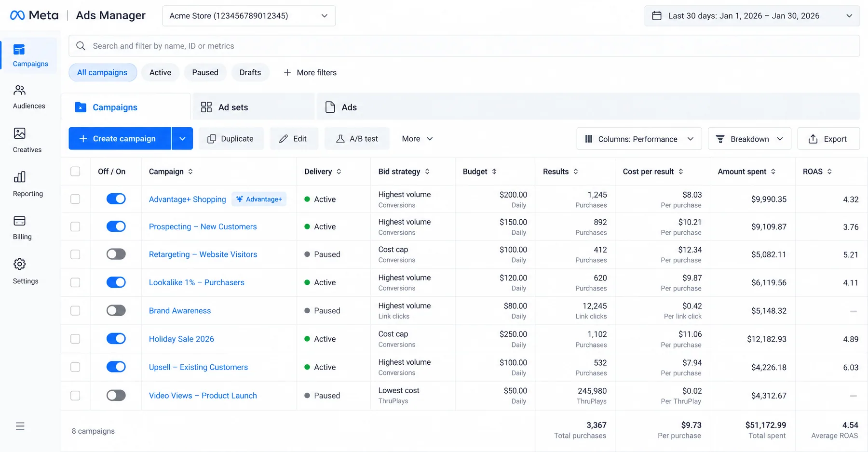Open the Advantage+ Shopping campaign link
Image resolution: width=868 pixels, height=452 pixels.
187,199
